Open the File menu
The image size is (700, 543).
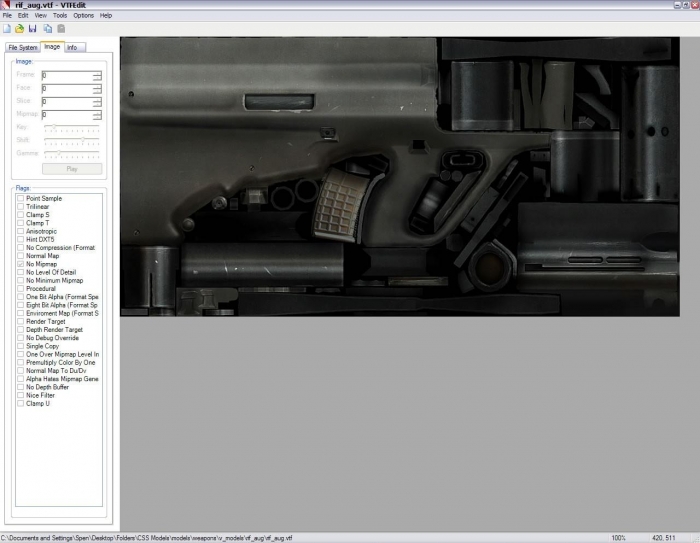coord(7,15)
